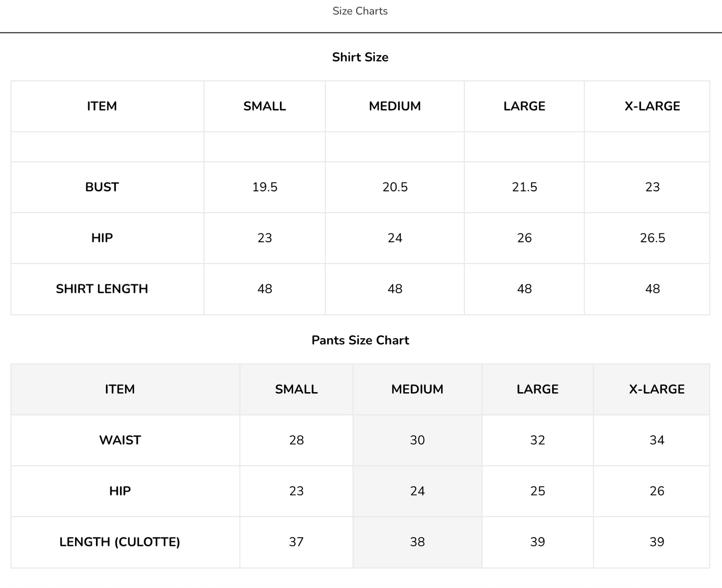Click culotte length 38 in medium column
Screen dimensions: 722x588
coord(417,542)
